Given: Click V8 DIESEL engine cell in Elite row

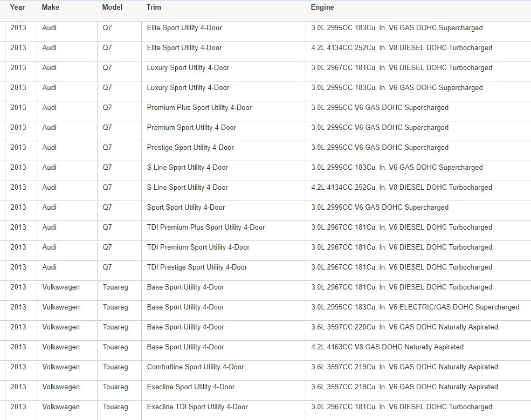Looking at the screenshot, I should (x=418, y=51).
